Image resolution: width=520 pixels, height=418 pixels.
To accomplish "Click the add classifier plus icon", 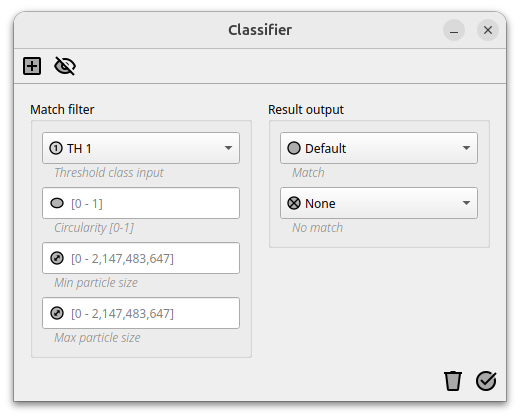I will pos(32,66).
